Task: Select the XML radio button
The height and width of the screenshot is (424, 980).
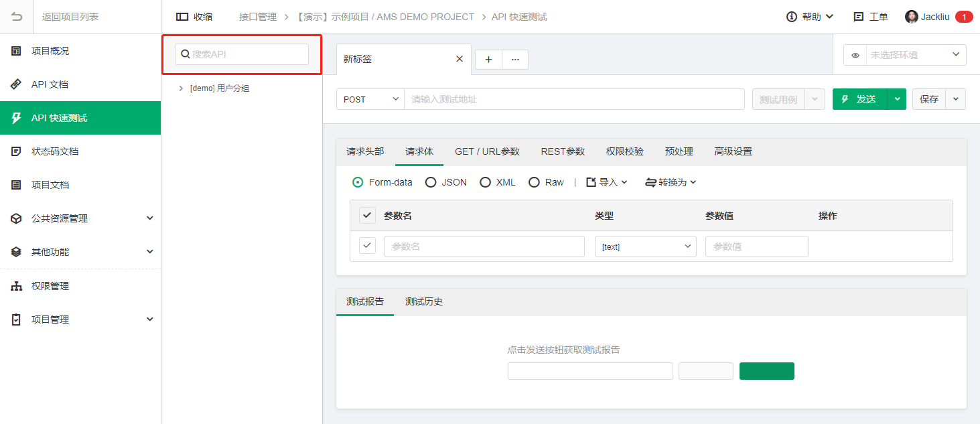Action: click(485, 182)
